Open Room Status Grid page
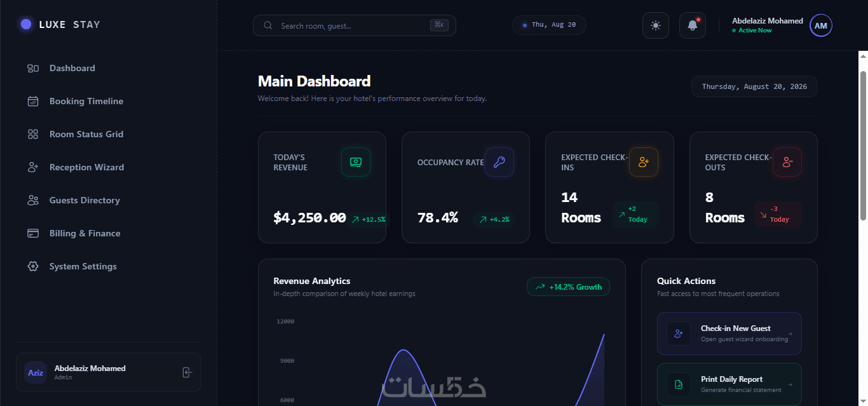This screenshot has height=406, width=868. click(108, 134)
